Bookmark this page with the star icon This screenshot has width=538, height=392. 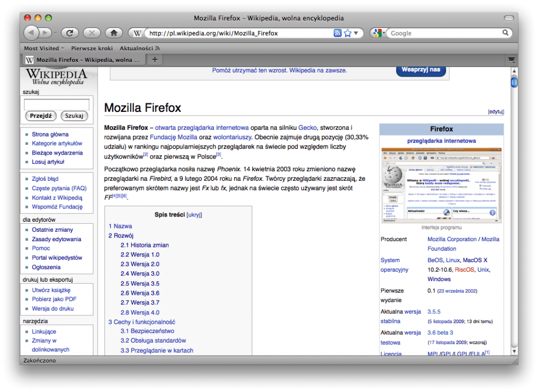click(x=348, y=33)
